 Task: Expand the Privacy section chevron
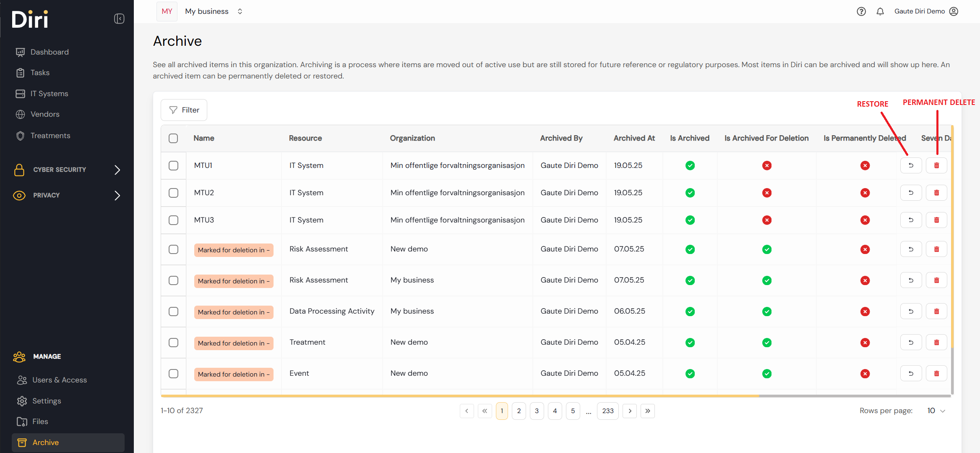pos(117,195)
